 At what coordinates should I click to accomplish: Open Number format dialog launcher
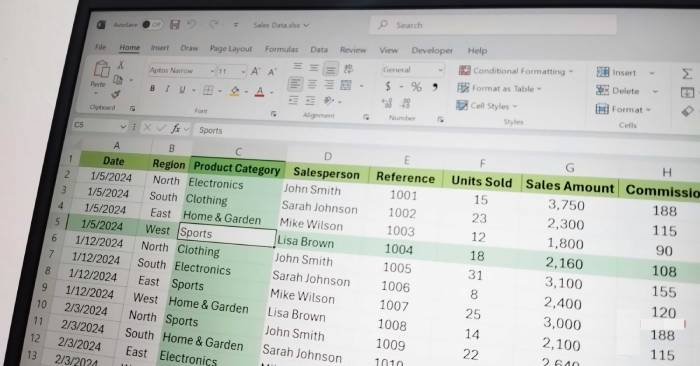point(441,120)
